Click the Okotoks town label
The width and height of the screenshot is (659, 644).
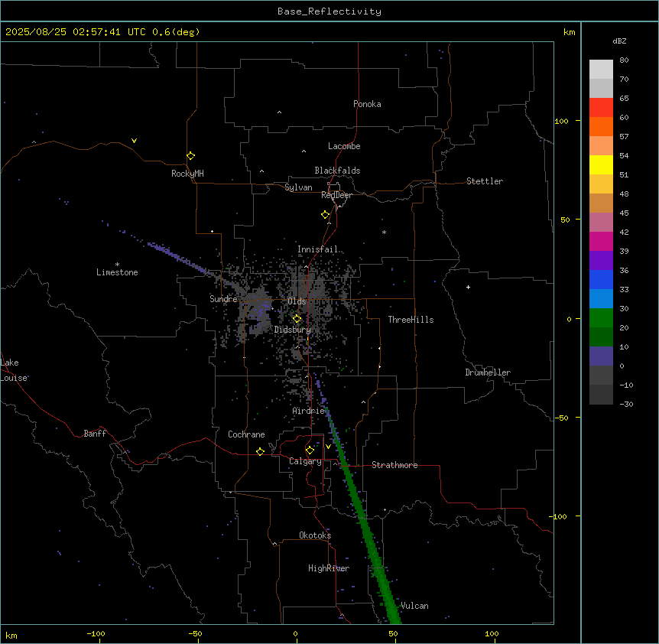(x=315, y=535)
